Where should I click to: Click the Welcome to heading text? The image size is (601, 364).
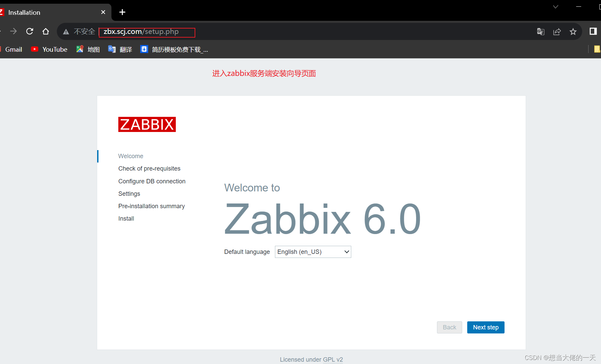click(x=252, y=188)
